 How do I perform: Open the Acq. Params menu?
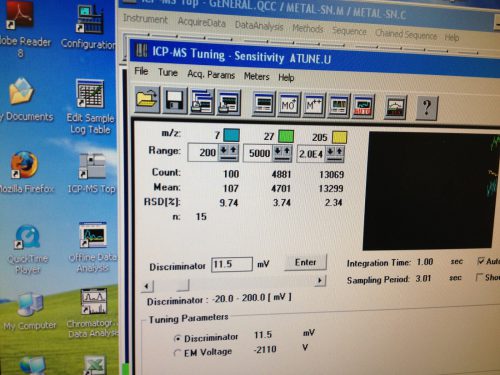pos(211,74)
